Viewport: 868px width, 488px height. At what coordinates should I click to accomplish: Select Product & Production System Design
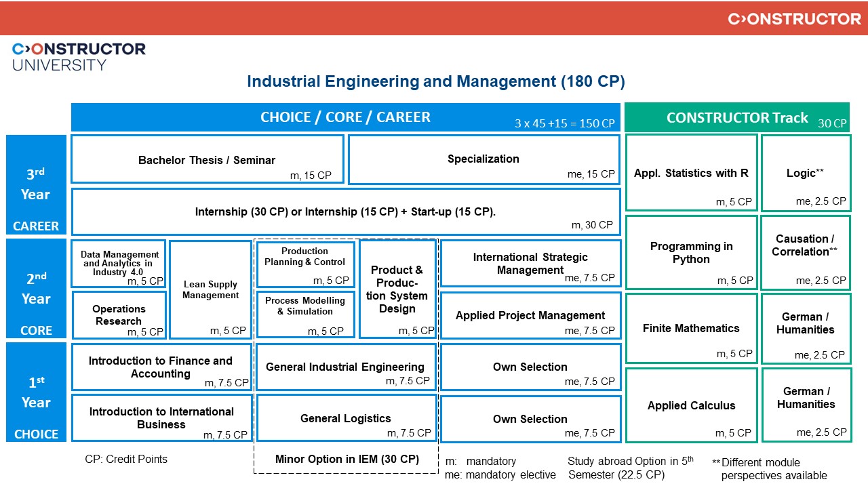tap(397, 289)
